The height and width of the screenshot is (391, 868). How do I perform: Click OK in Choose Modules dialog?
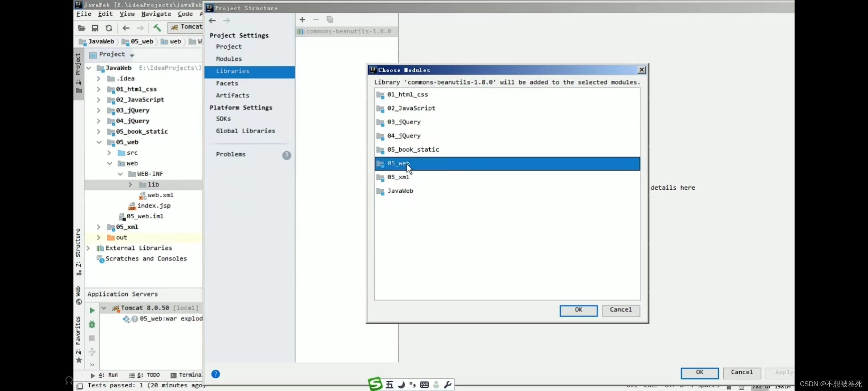click(578, 310)
